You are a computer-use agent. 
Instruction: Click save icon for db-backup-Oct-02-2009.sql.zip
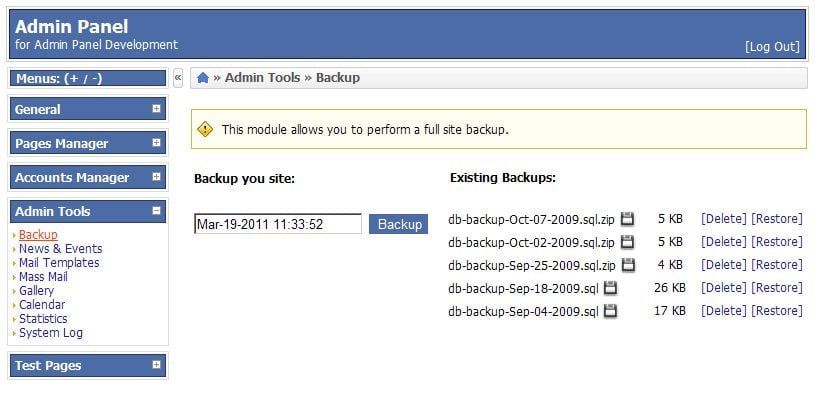point(628,242)
